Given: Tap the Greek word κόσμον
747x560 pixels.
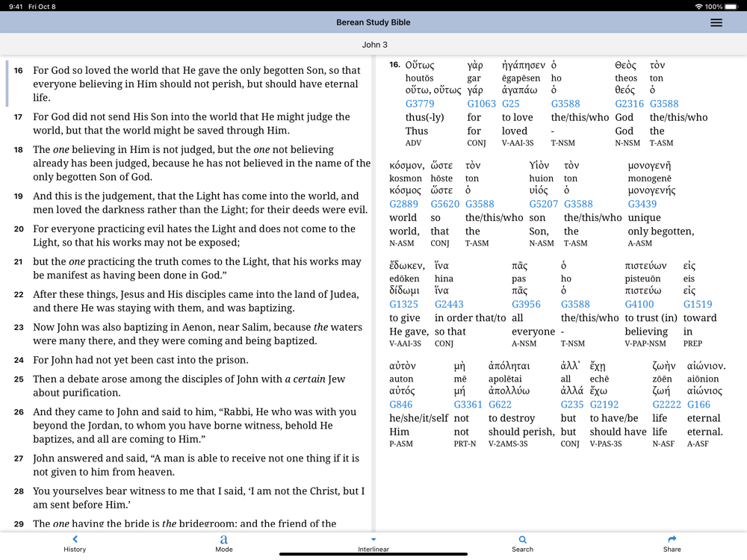Looking at the screenshot, I should point(407,165).
